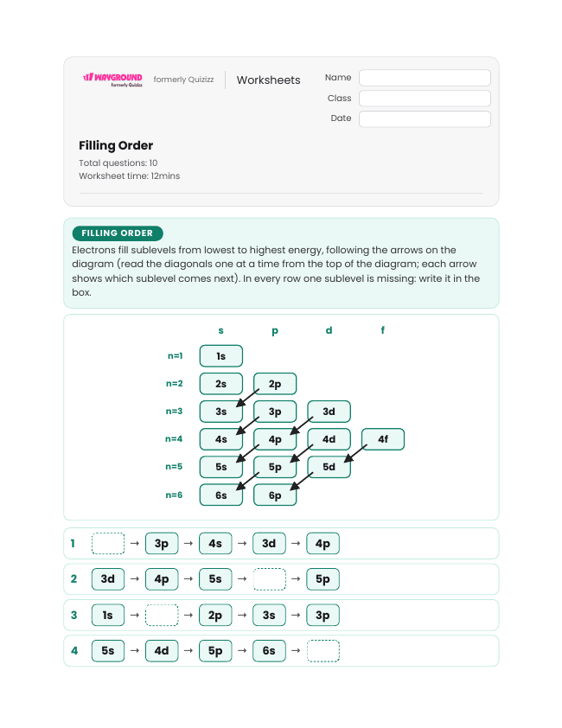Select the blank box in row 1

pyautogui.click(x=108, y=543)
